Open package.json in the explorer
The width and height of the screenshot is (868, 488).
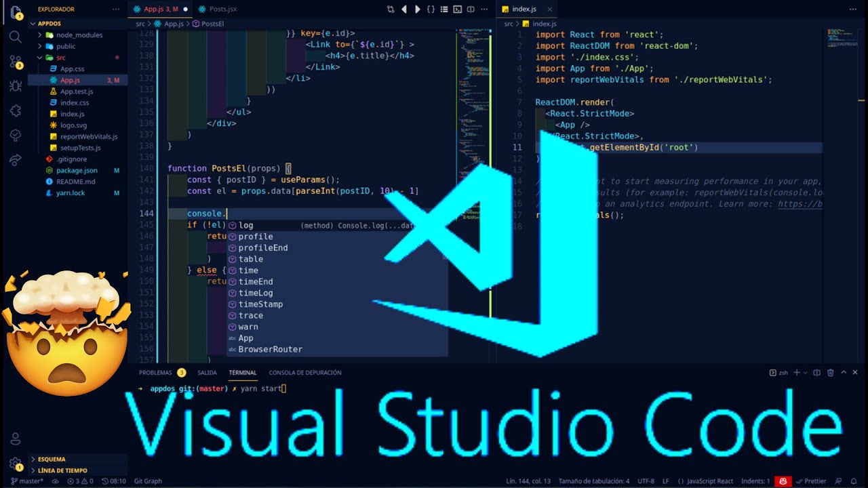click(77, 171)
